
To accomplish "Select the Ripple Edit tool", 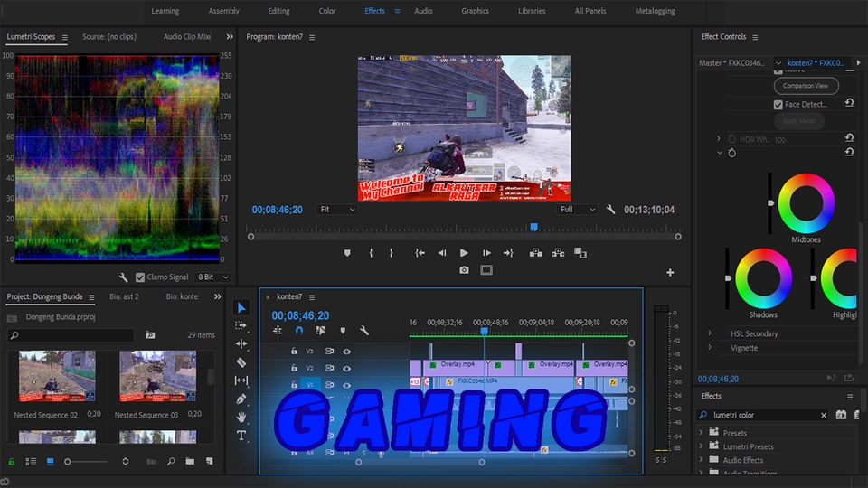I will 241,343.
